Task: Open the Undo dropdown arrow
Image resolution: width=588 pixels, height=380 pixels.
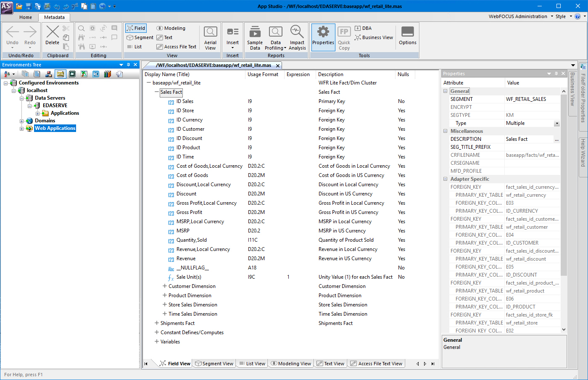Action: [x=12, y=47]
